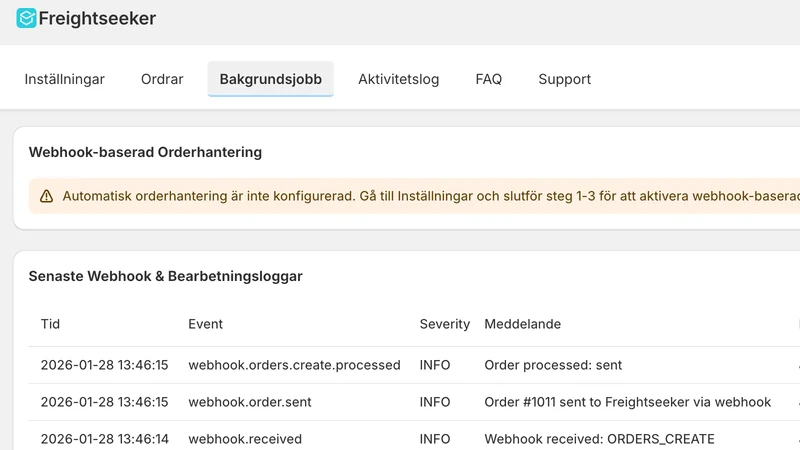
Task: Click the automatic order handling warning message
Action: 431,196
